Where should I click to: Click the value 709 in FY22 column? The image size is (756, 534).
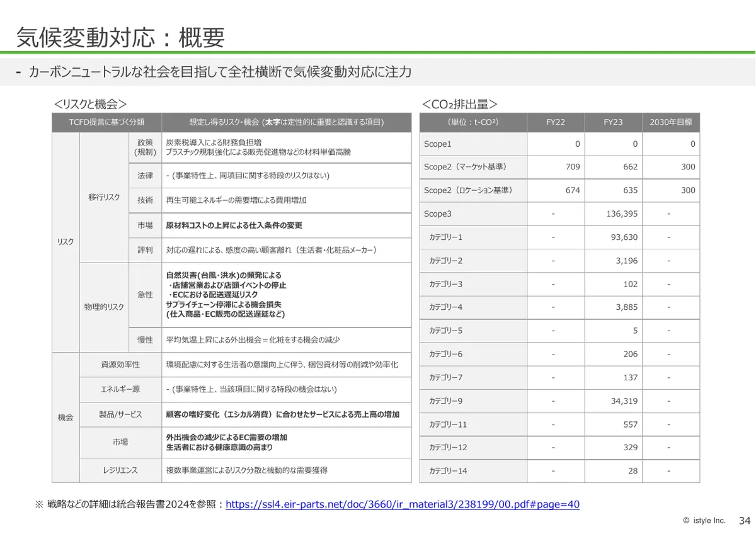573,167
